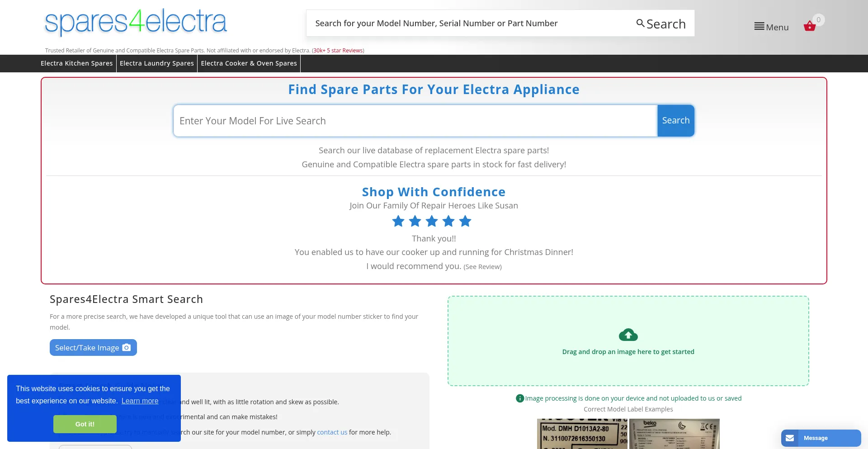This screenshot has width=868, height=449.
Task: Click the Message chat label
Action: 816,438
